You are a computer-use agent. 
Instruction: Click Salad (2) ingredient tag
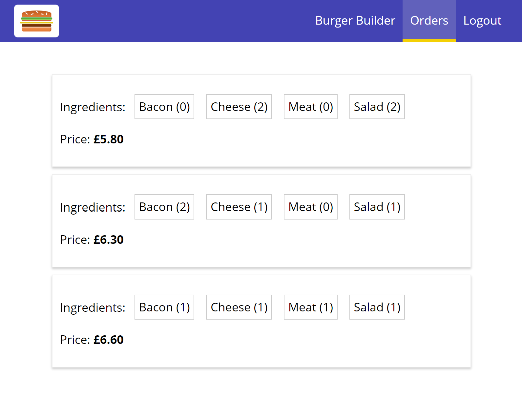click(377, 107)
